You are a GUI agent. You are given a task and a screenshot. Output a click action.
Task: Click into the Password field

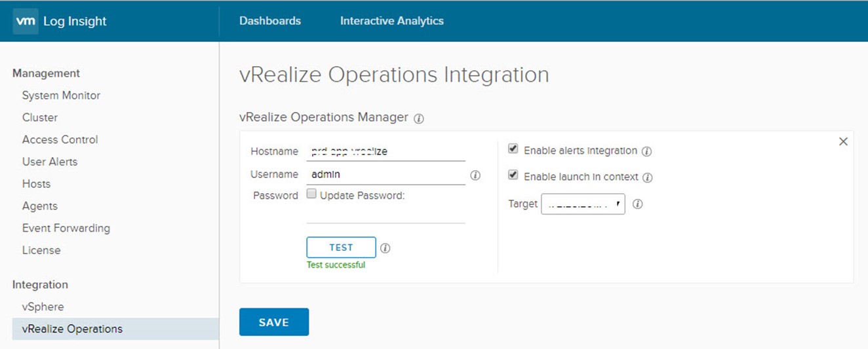[x=386, y=213]
